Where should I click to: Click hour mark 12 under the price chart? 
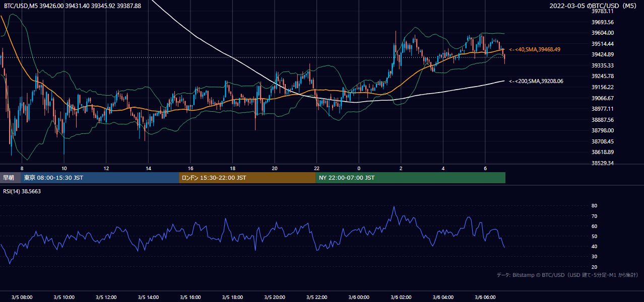pos(106,168)
